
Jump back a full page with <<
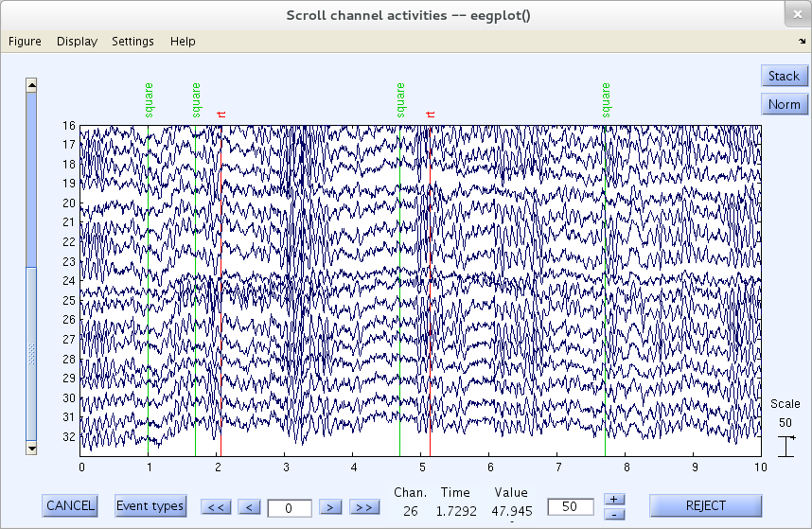pyautogui.click(x=215, y=507)
